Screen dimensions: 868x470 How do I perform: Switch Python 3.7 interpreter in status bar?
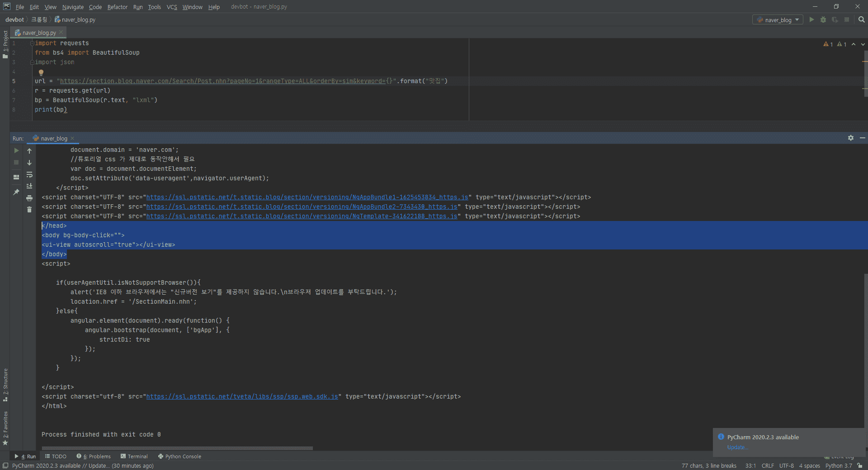point(839,465)
